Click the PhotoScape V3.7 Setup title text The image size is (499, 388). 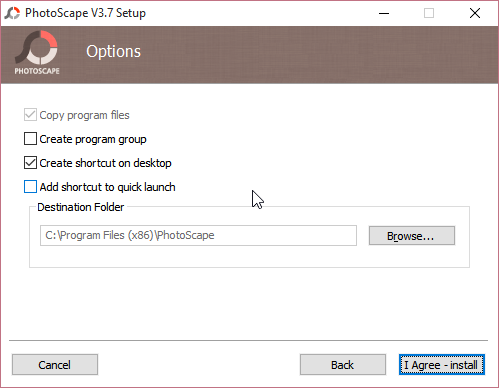(x=85, y=13)
